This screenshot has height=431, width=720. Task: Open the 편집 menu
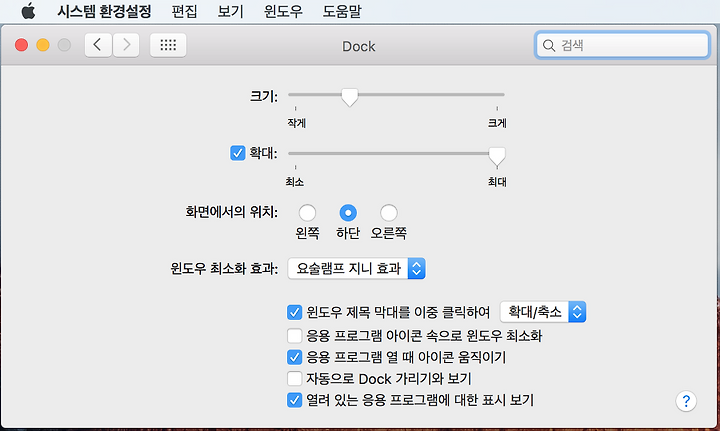(184, 11)
